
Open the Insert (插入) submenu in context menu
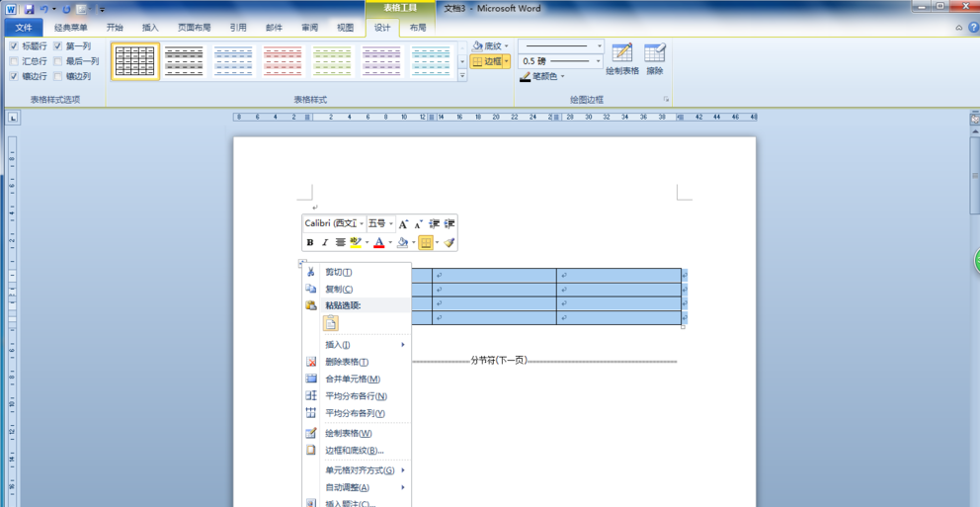[357, 345]
